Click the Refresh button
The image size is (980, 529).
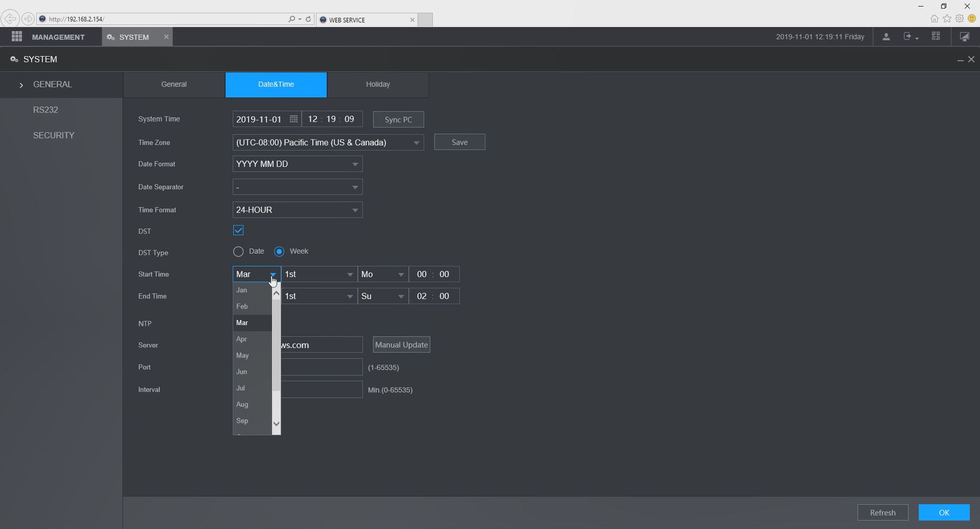coord(883,513)
